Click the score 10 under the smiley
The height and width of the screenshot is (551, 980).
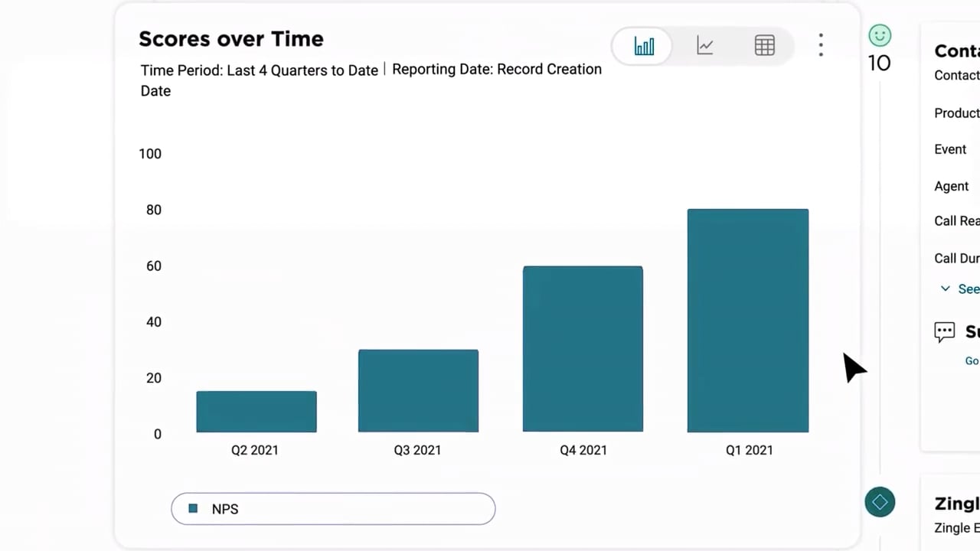tap(879, 63)
